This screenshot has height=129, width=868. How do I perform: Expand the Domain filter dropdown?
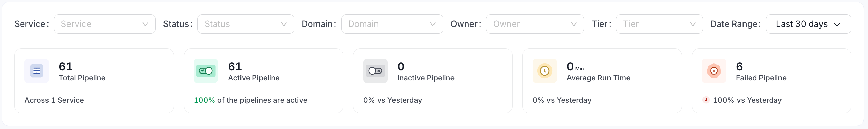pyautogui.click(x=392, y=24)
